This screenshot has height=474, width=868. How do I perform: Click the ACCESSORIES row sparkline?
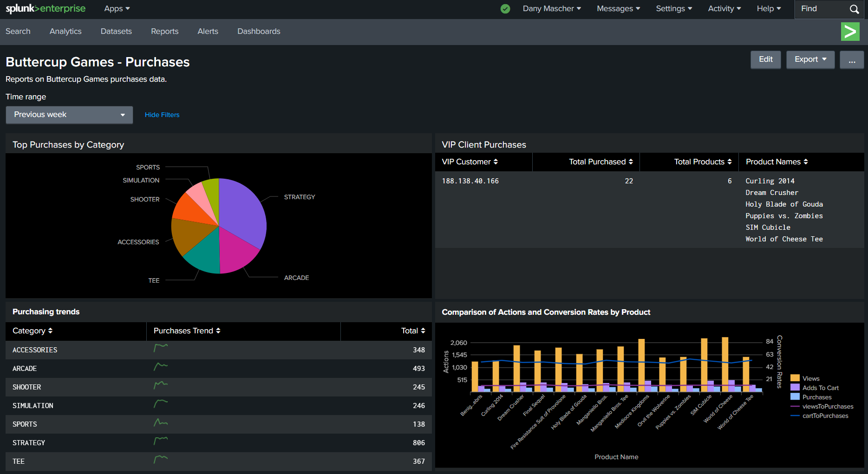click(161, 348)
